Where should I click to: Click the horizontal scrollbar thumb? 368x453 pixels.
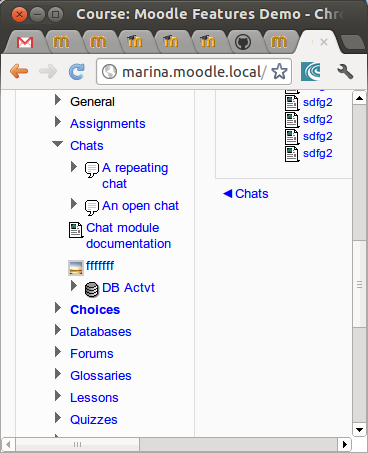(x=77, y=444)
